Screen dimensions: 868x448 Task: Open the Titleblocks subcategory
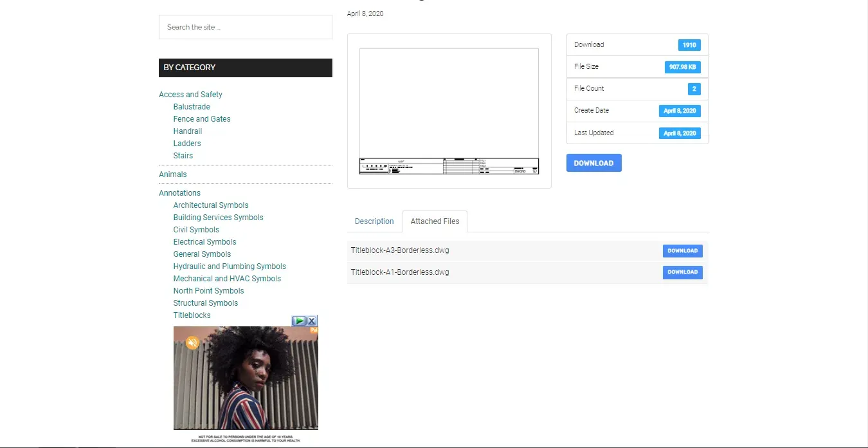click(x=192, y=315)
